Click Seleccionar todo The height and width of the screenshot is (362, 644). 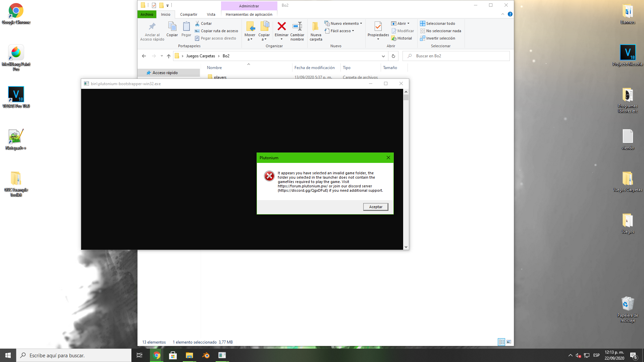437,23
